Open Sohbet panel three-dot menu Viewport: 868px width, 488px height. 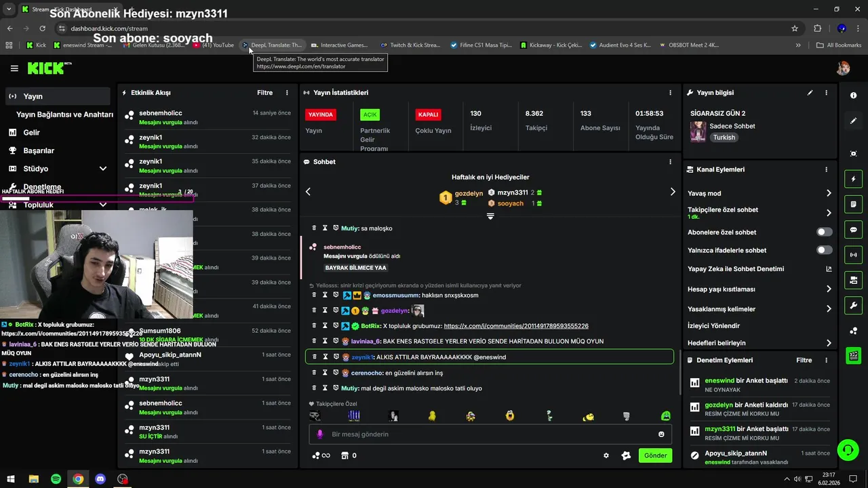(671, 162)
